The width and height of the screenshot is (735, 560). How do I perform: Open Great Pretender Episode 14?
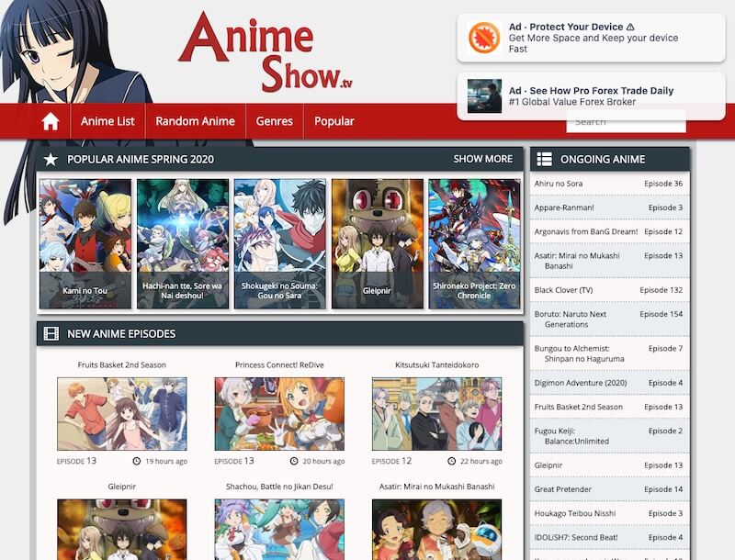pos(609,489)
